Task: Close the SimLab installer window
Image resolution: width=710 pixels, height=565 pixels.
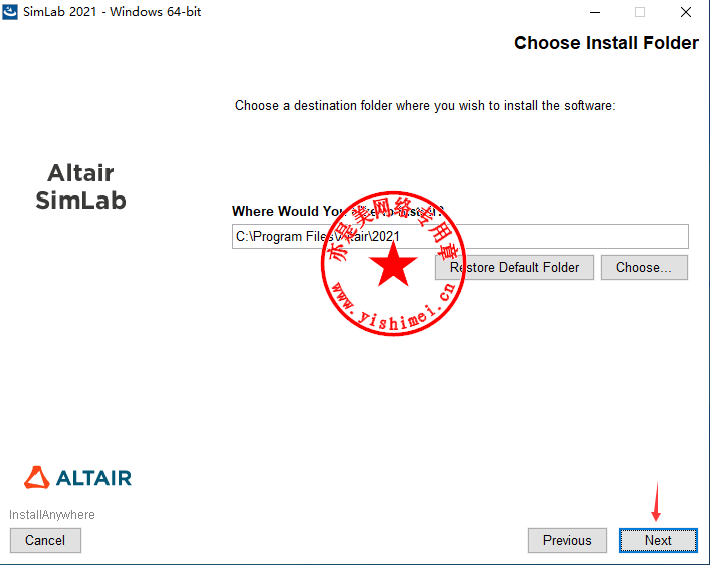Action: [686, 12]
